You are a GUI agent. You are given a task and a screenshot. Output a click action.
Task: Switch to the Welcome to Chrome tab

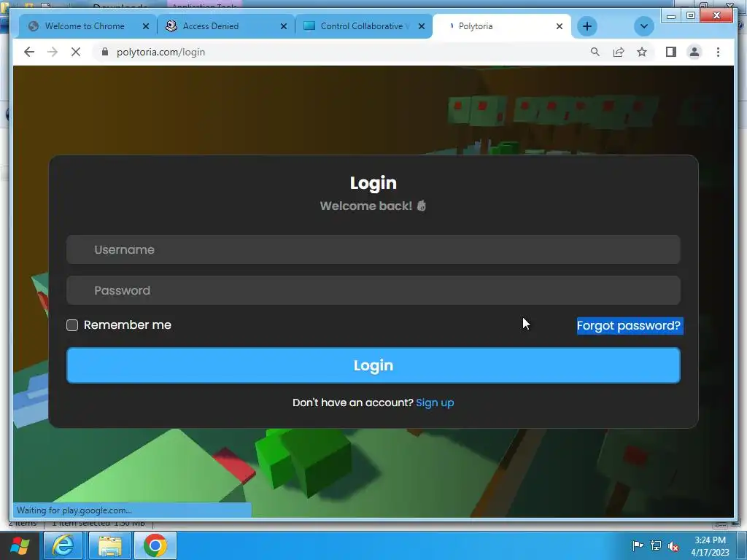pos(85,26)
